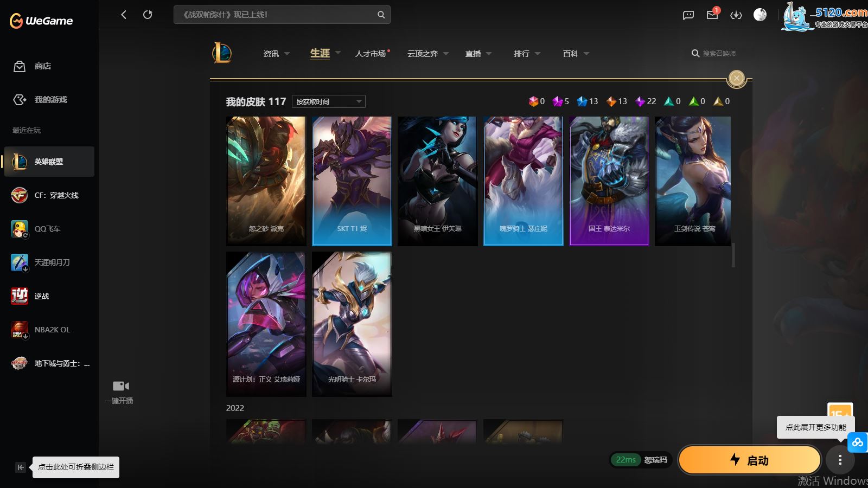Select CF: 穿越火线 in the game list
This screenshot has width=868, height=488.
tap(49, 195)
